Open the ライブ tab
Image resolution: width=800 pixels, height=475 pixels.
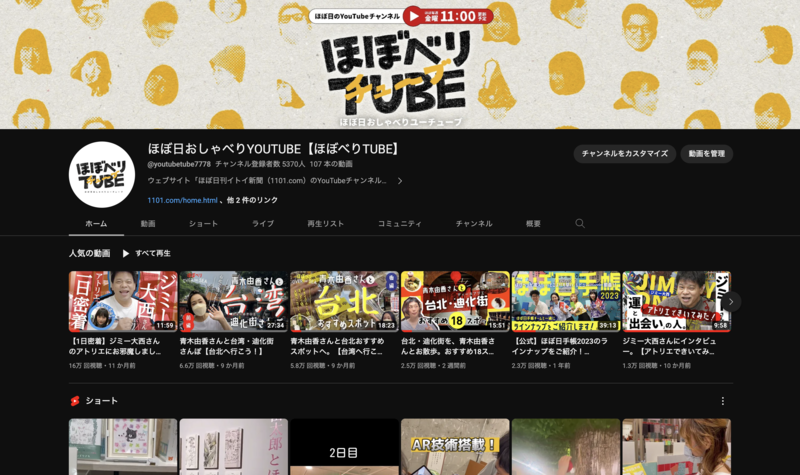[263, 223]
